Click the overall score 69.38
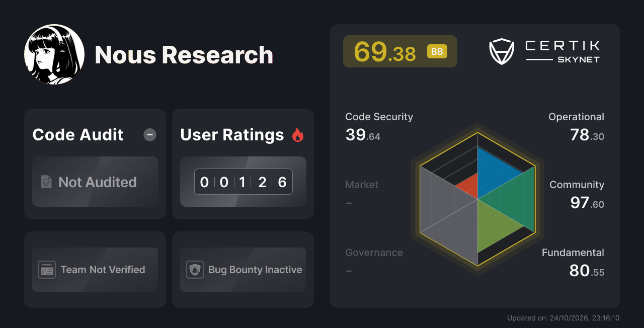Viewport: 644px width, 328px height. [385, 51]
